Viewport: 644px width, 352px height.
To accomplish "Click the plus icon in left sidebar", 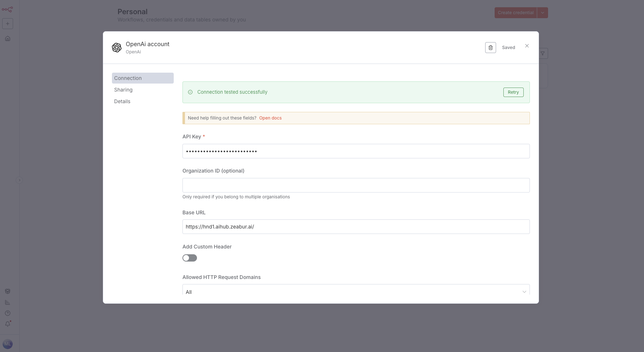I will pos(8,24).
